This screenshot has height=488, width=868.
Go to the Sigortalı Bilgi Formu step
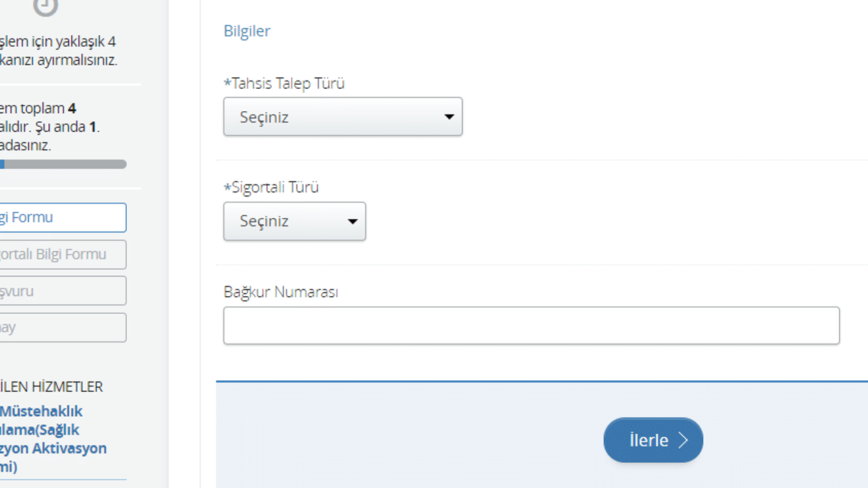(61, 254)
